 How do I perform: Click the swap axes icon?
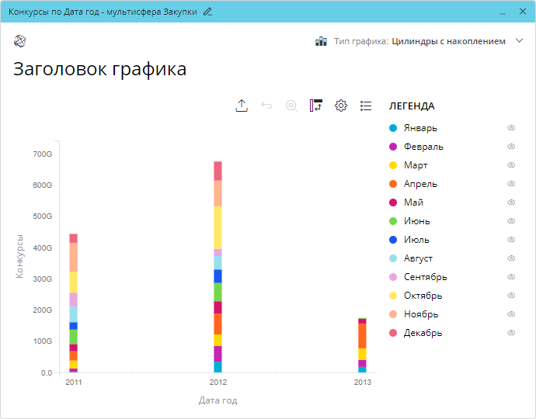coord(316,106)
